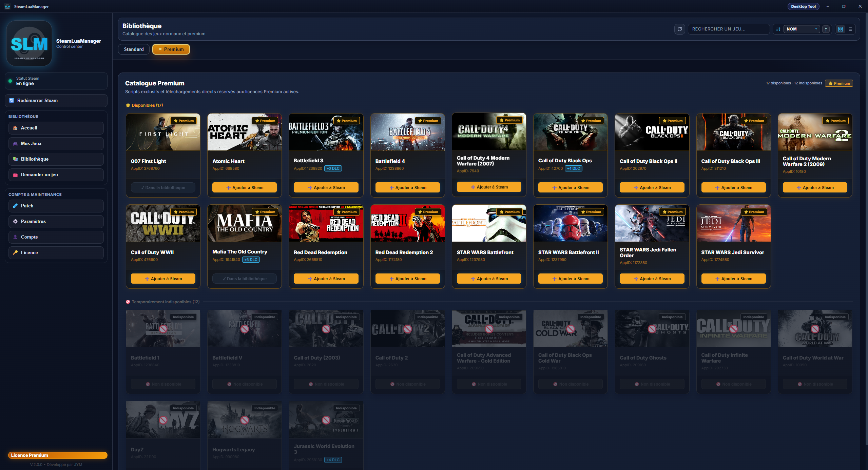Screen dimensions: 868x470
Task: Select the Standard catalogue tab
Action: click(134, 49)
